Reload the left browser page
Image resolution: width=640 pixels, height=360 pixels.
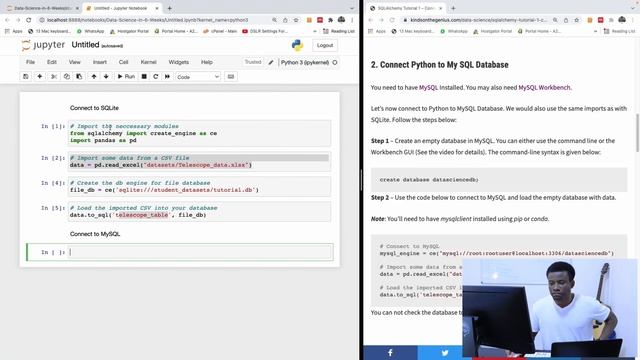[29, 20]
